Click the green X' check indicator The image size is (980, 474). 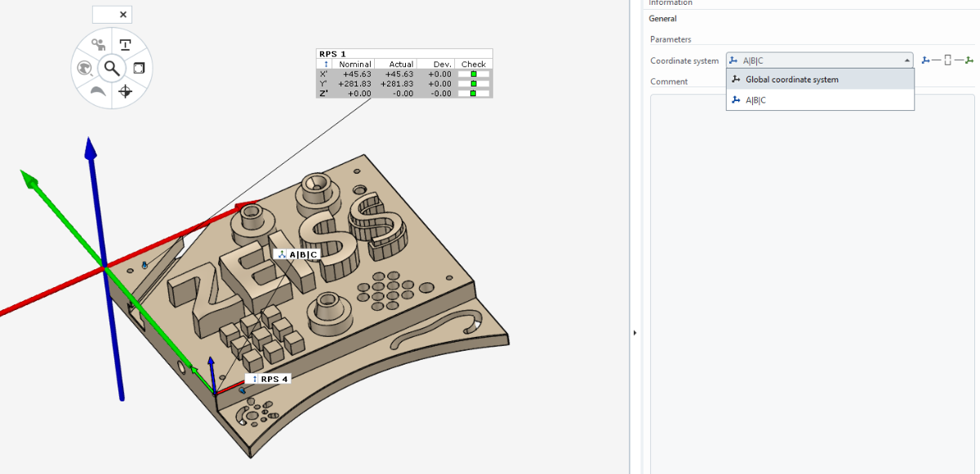pos(473,74)
